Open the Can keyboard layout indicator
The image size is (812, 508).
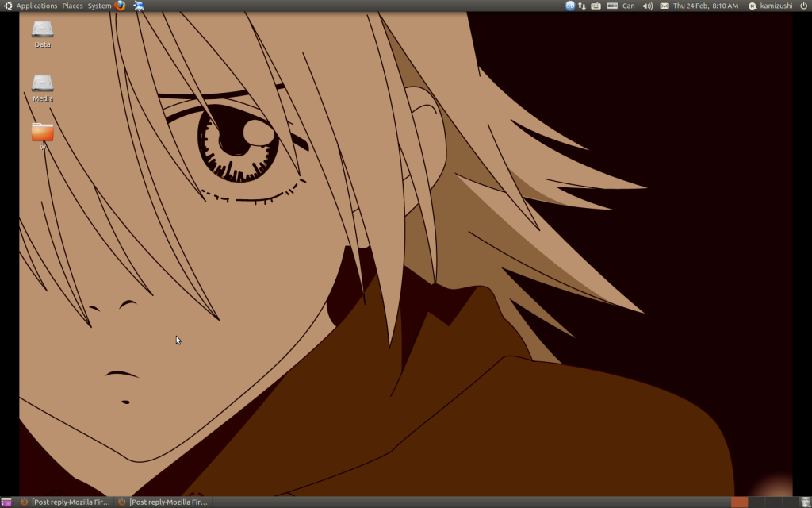pos(628,6)
